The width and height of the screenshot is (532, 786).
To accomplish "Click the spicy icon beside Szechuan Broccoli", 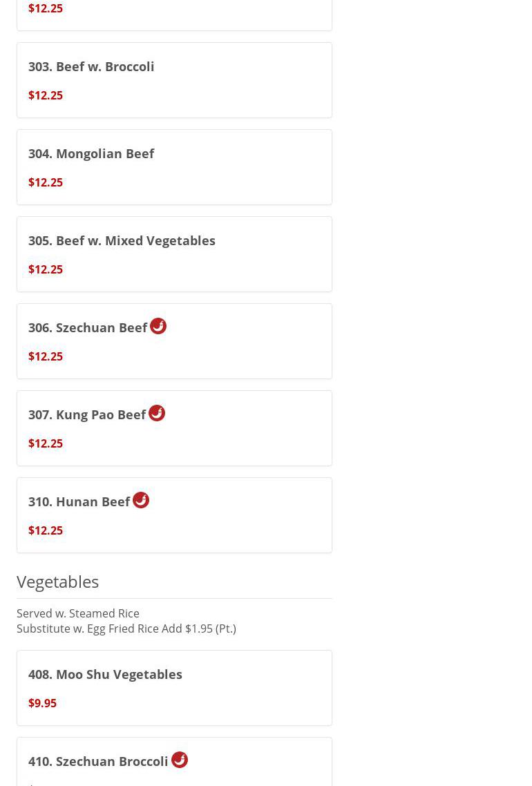I will tap(180, 760).
